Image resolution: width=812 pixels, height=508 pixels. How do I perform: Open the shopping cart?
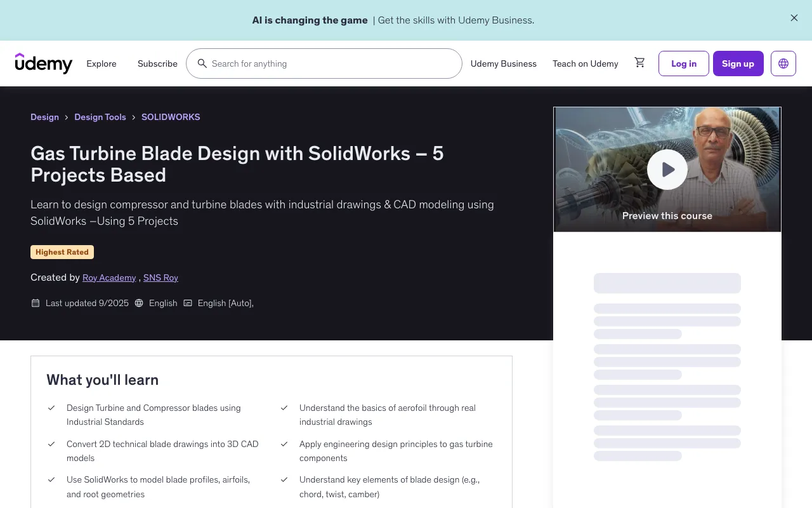coord(639,63)
